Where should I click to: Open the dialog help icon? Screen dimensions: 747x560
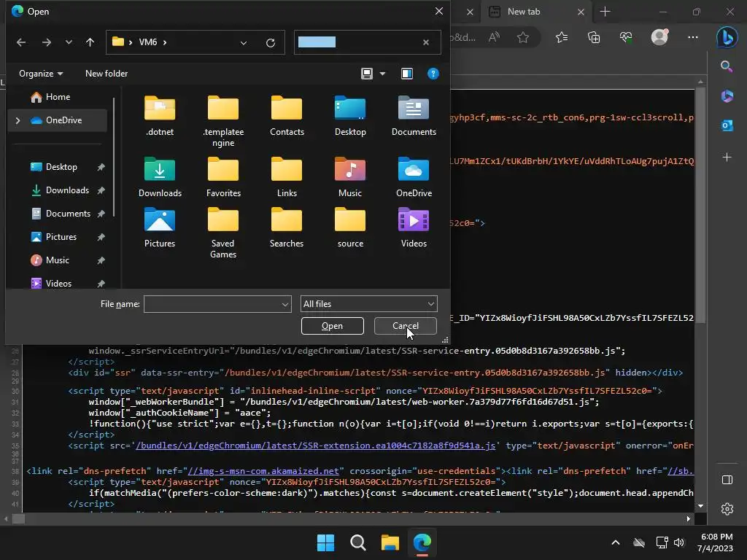pos(433,74)
